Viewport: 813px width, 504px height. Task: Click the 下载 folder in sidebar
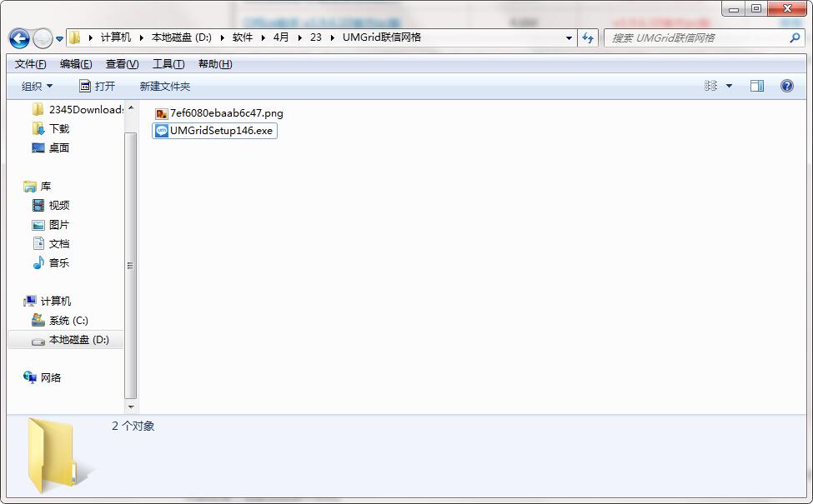click(x=58, y=129)
